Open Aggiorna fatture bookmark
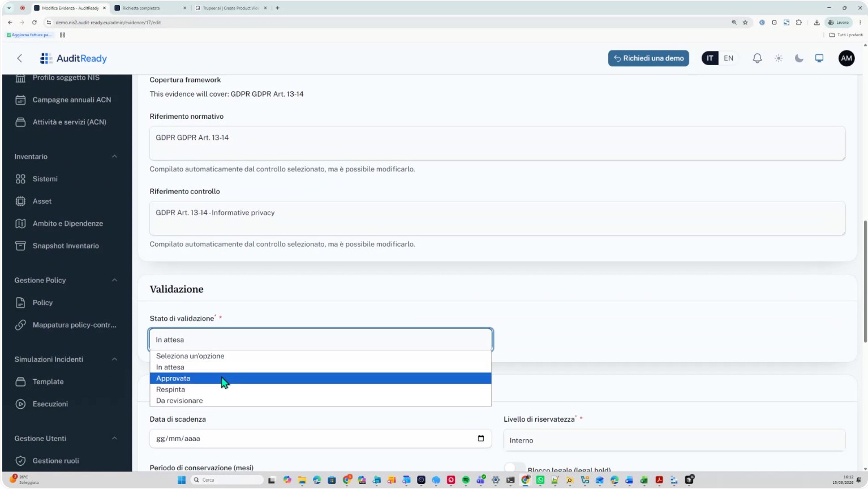Viewport: 868px width, 489px height. point(29,35)
